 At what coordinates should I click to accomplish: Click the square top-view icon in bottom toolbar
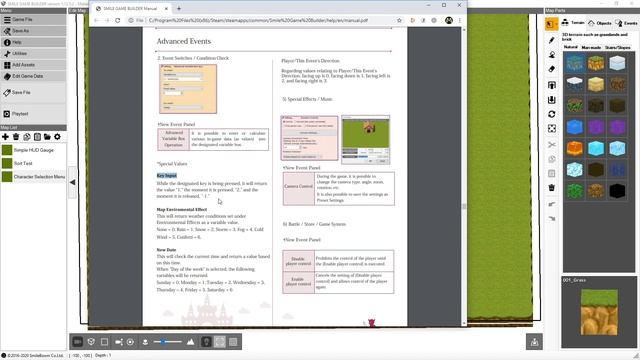[x=104, y=342]
